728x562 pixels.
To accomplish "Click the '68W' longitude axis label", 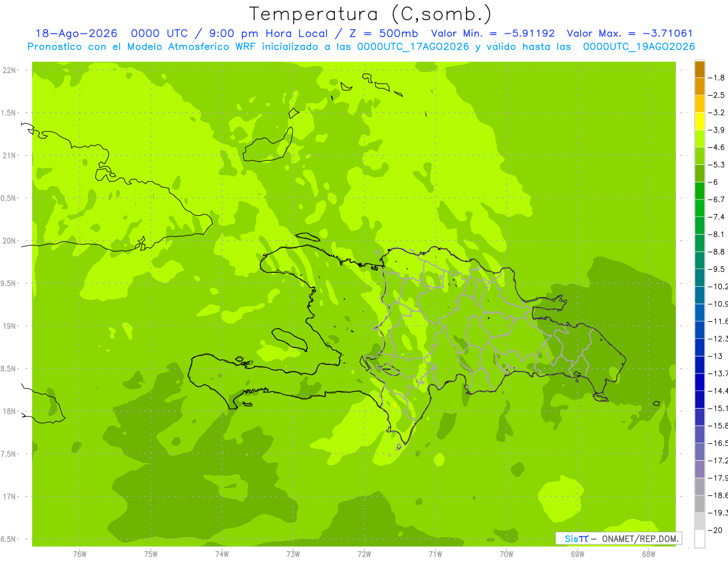I will pyautogui.click(x=649, y=554).
